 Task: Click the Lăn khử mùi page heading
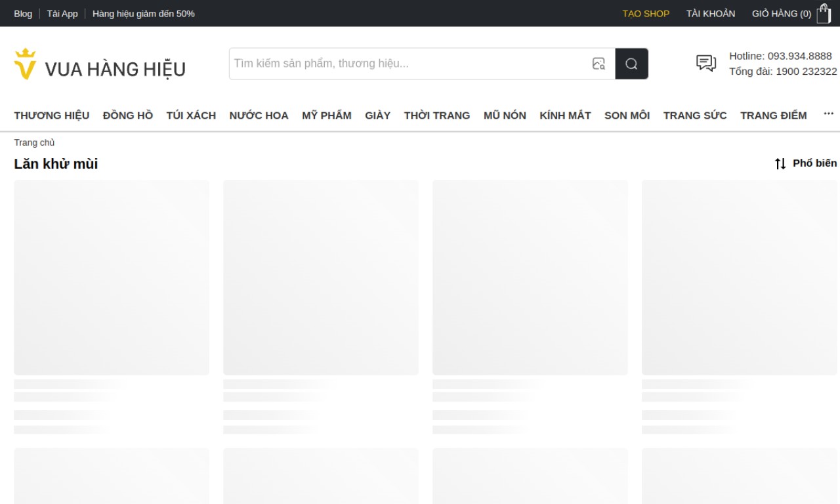point(56,164)
